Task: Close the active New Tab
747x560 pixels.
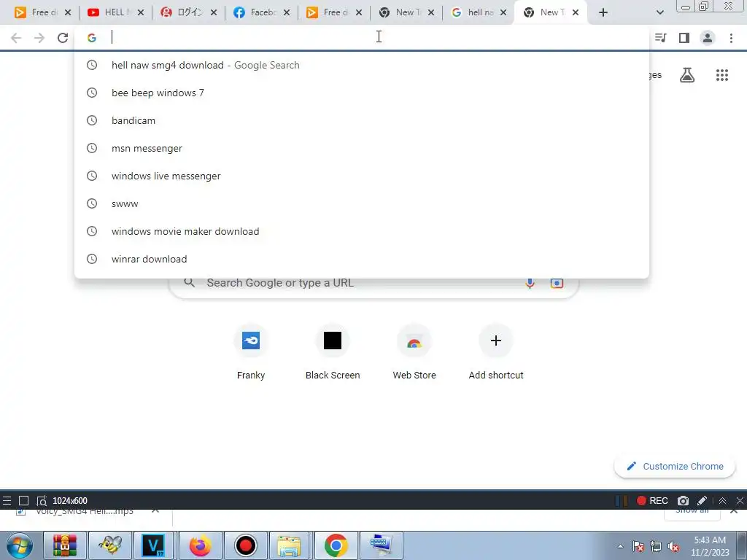Action: coord(576,12)
